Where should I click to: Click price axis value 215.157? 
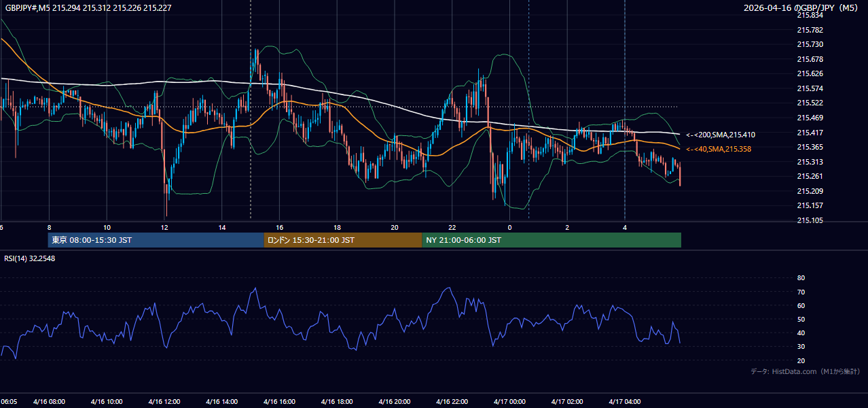click(x=810, y=205)
